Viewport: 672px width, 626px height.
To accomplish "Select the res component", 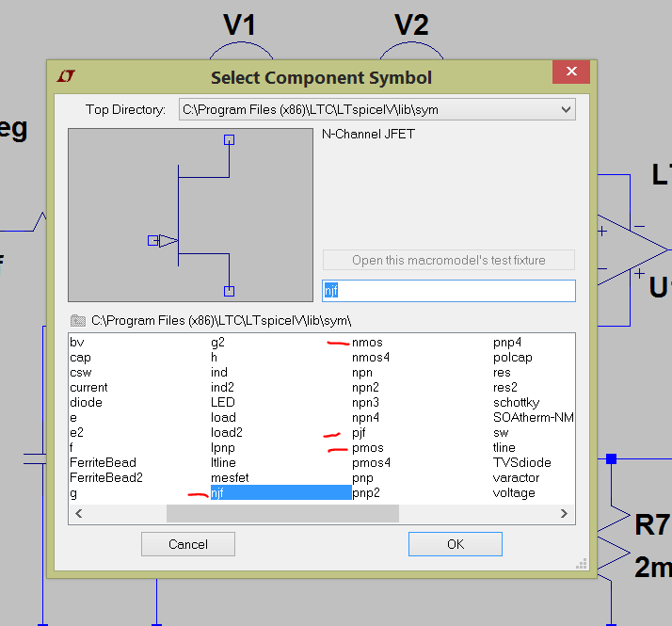I will tap(502, 372).
